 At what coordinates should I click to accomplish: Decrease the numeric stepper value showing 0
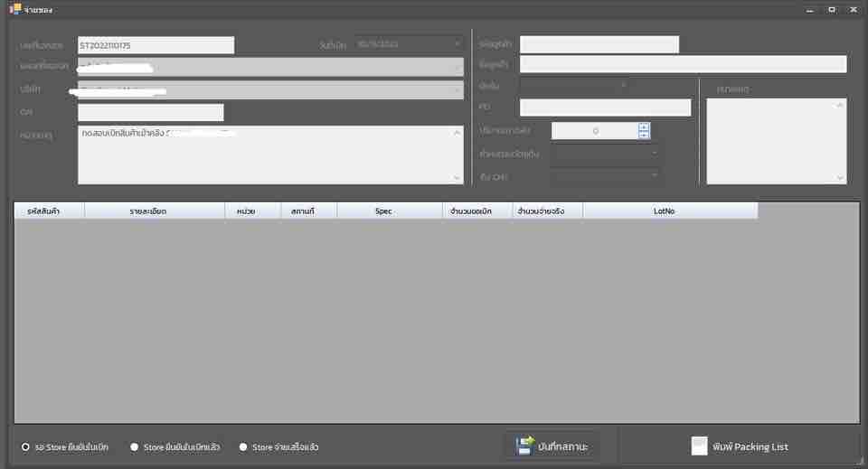click(643, 135)
